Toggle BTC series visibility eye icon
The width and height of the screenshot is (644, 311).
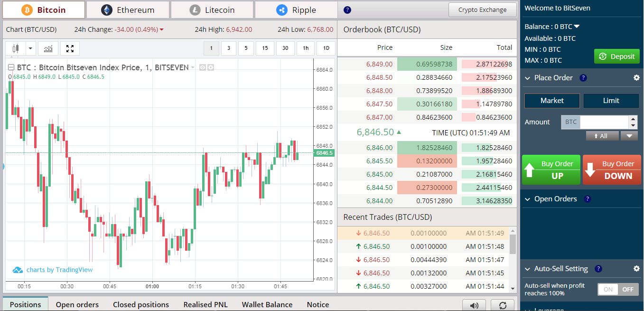pos(203,67)
